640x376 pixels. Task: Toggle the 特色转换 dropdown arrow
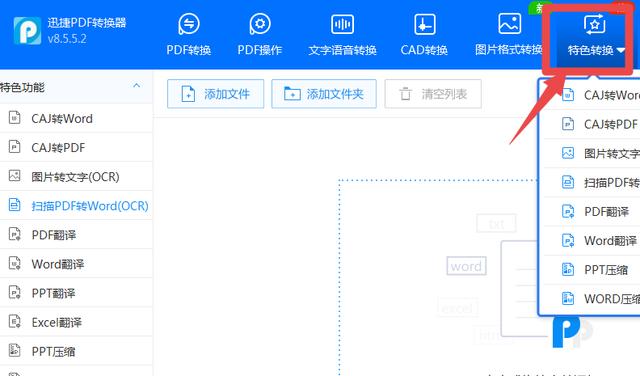(621, 50)
